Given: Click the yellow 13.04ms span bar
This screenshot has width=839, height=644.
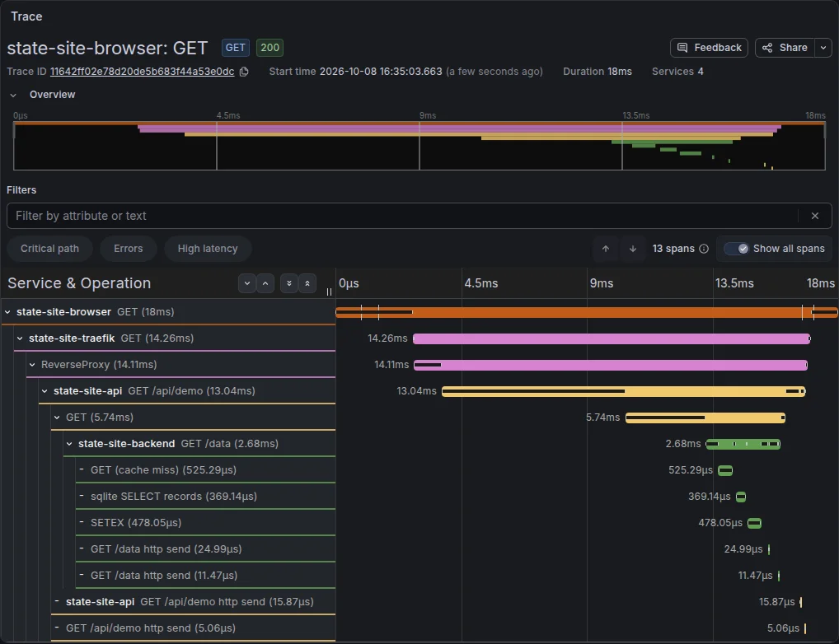Looking at the screenshot, I should 623,391.
